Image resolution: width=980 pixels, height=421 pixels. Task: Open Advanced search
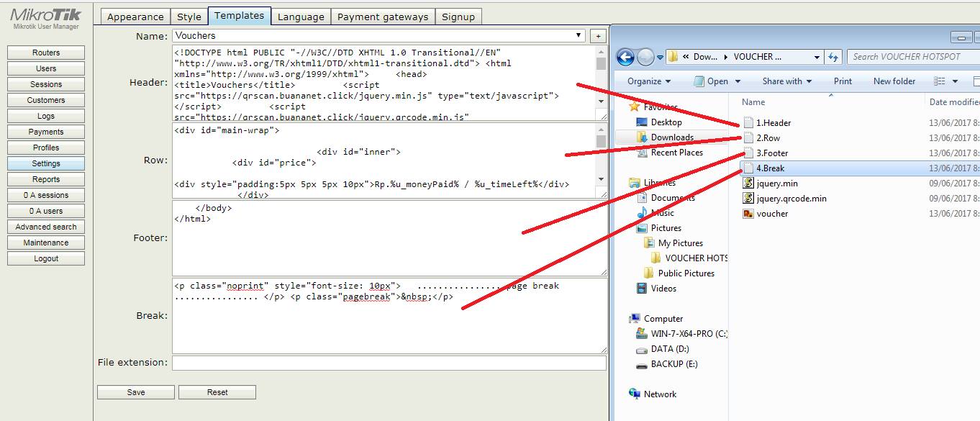point(46,227)
